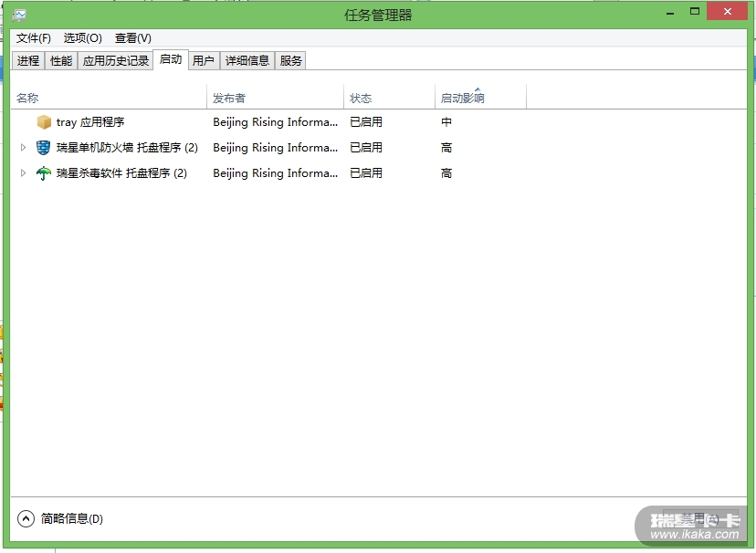The width and height of the screenshot is (756, 553).
Task: Click the publisher cell of 瑞星杀毒软件
Action: [x=276, y=173]
